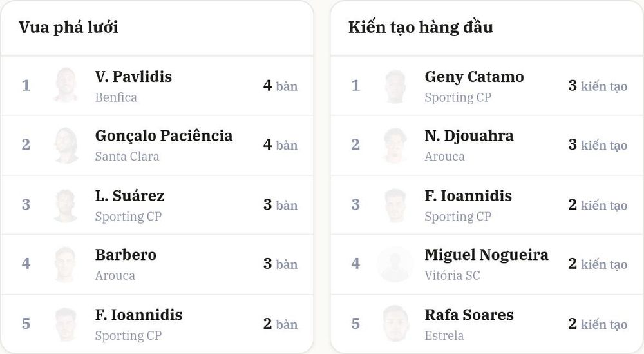Viewport: 644px width, 354px height.
Task: Click V. Pavlidis player avatar
Action: [x=66, y=85]
